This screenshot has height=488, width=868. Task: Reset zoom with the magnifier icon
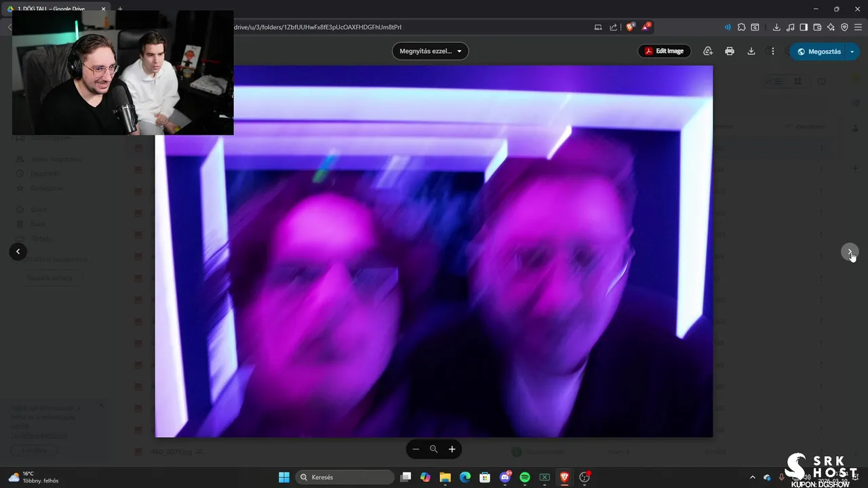434,449
